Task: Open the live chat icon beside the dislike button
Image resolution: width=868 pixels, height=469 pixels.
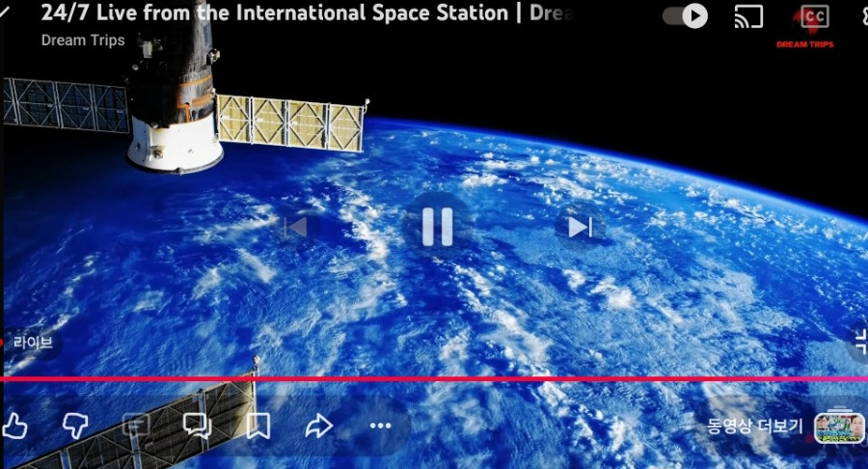Action: click(136, 426)
